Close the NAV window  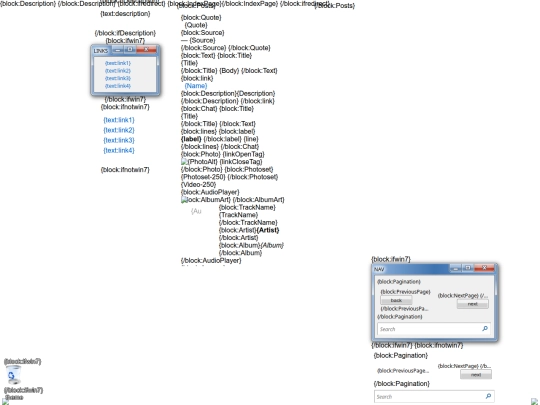coord(484,268)
